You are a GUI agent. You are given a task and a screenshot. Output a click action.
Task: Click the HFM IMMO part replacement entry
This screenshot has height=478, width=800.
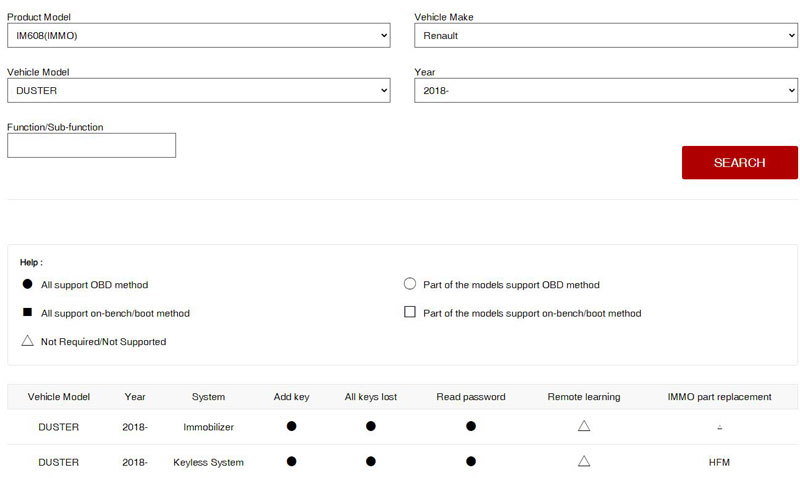[719, 462]
